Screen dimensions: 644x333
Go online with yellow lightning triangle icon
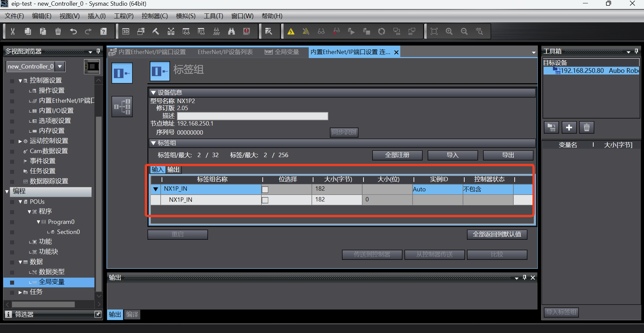pyautogui.click(x=291, y=32)
